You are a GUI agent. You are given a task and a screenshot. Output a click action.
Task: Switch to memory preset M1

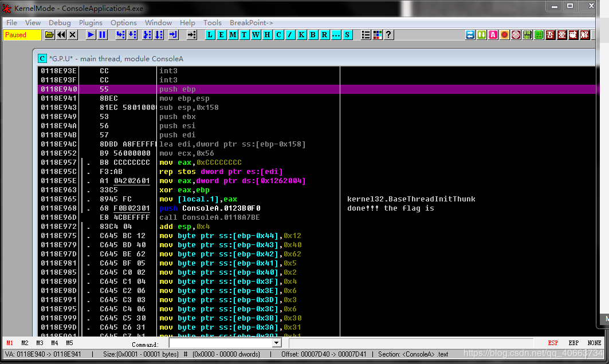coord(10,343)
